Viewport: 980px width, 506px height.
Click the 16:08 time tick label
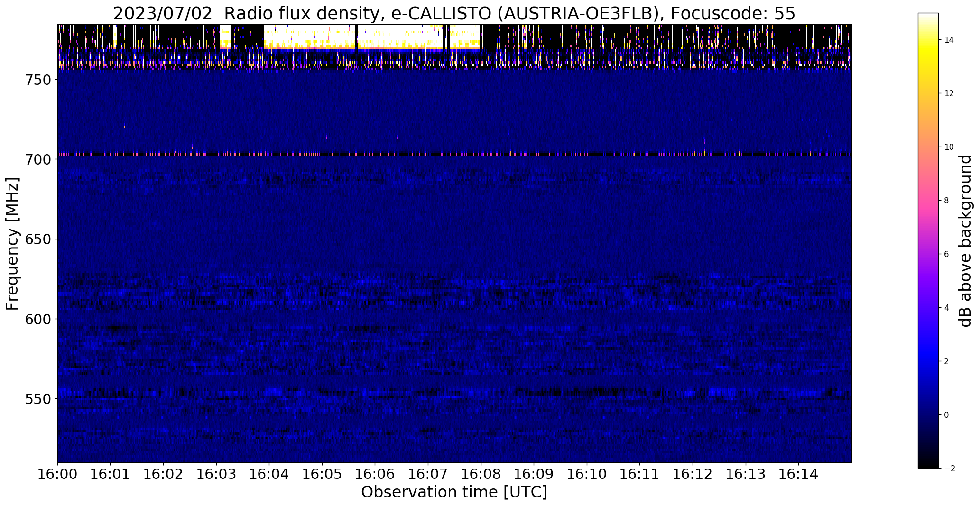pyautogui.click(x=481, y=474)
